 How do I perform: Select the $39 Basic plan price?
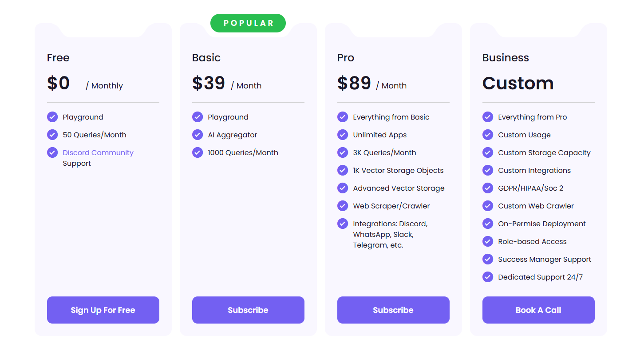[x=209, y=83]
